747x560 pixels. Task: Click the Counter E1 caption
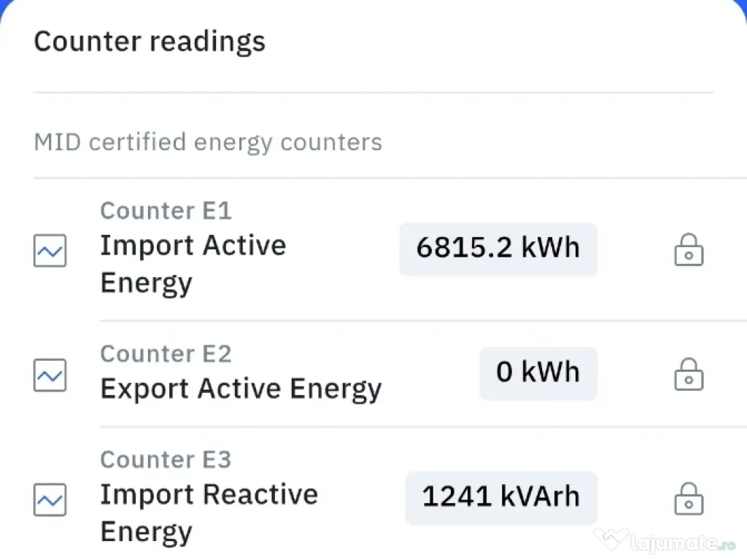[166, 211]
